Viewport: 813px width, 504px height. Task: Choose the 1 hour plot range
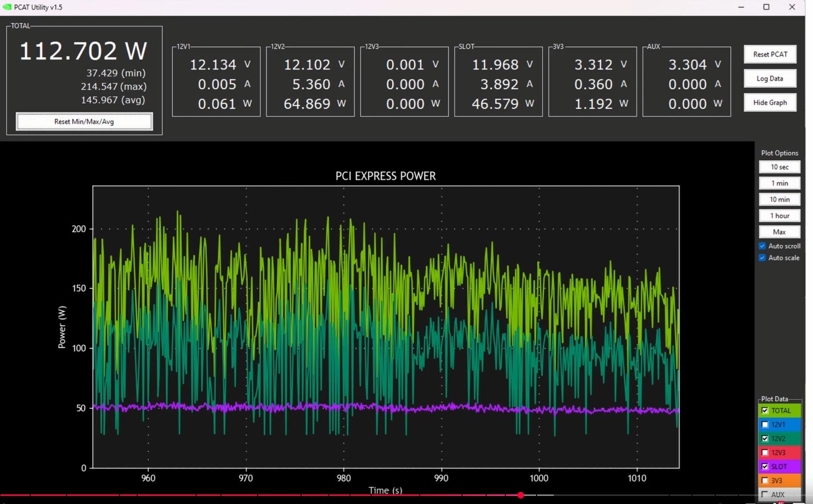(x=779, y=216)
